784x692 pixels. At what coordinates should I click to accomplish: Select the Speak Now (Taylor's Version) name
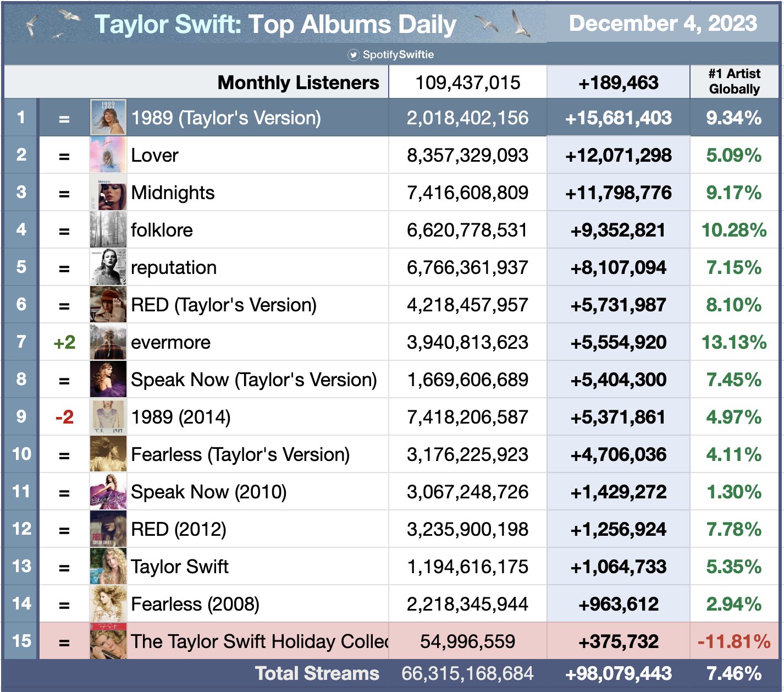tap(254, 380)
